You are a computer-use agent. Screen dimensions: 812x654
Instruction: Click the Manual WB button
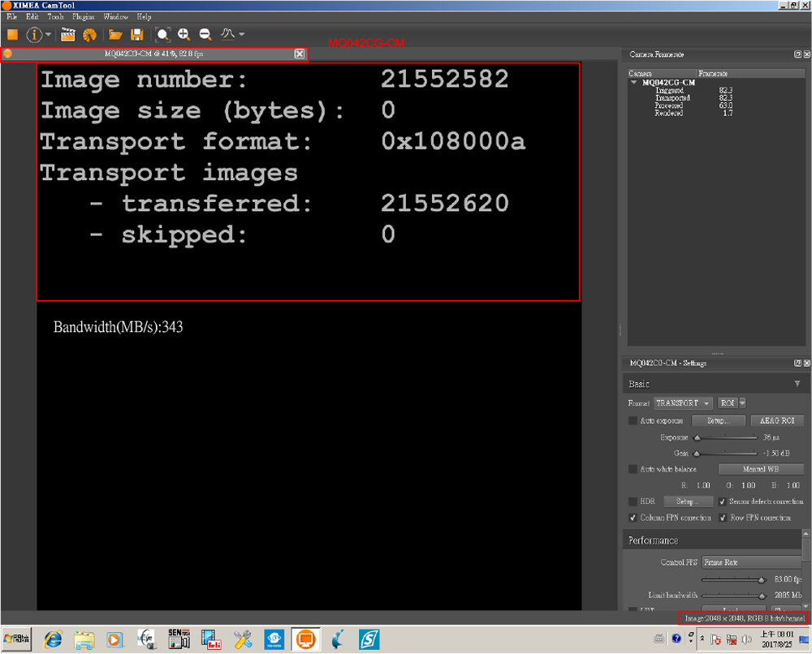[x=761, y=469]
